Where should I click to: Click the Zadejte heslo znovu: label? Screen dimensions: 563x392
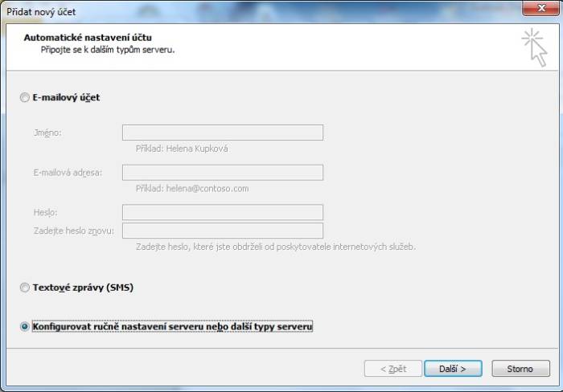(74, 231)
